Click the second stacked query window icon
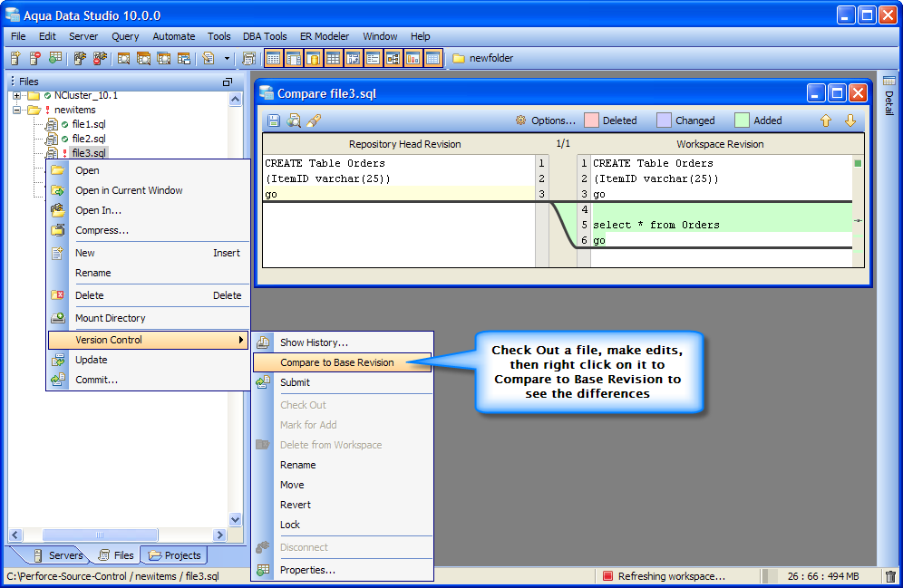This screenshot has width=903, height=588. 143,58
